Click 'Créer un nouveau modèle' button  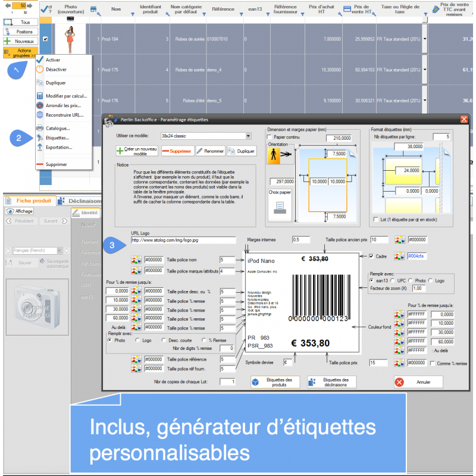tap(137, 151)
